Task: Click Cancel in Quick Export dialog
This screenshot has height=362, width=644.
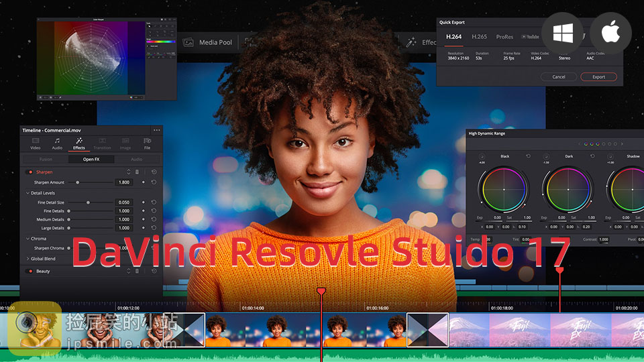Action: click(559, 76)
